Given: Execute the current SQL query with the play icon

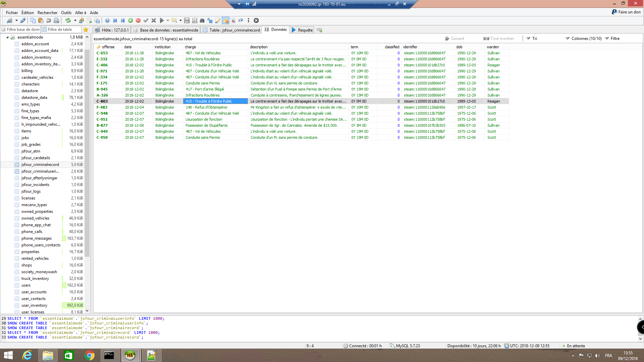Looking at the screenshot, I should 162,20.
